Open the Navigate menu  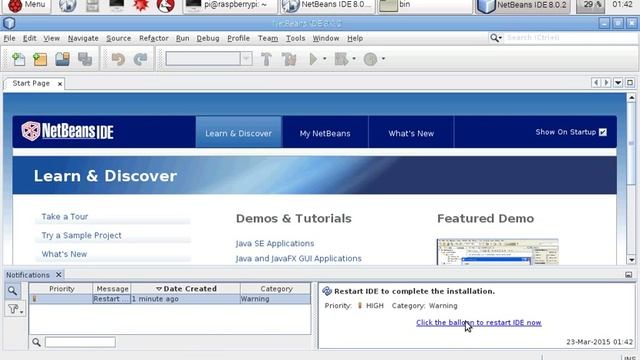pyautogui.click(x=83, y=38)
